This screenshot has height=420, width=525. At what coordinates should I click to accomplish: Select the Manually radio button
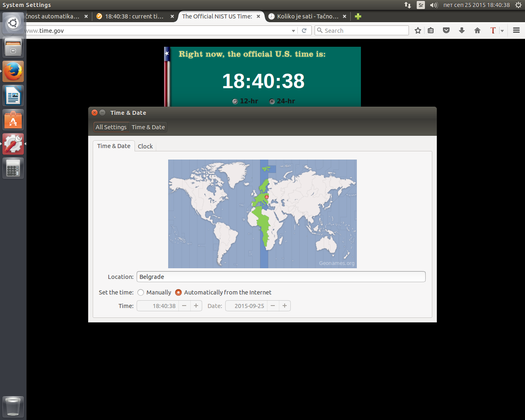(x=141, y=292)
